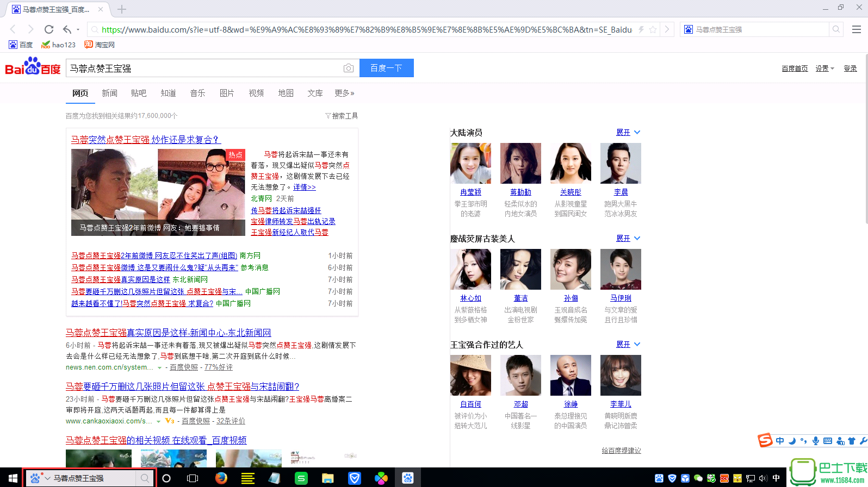Open 百度首页 link
Viewport: 868px width, 487px height.
coord(795,68)
